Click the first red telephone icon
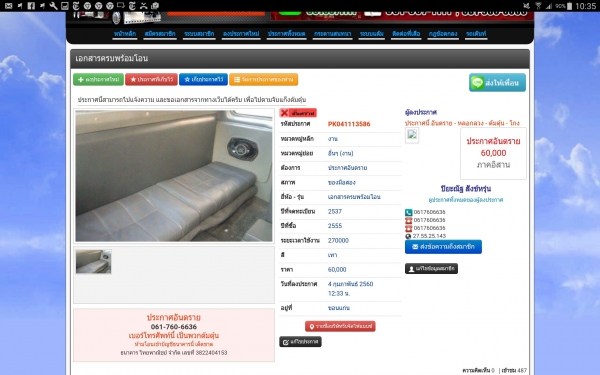600x375 pixels. pyautogui.click(x=409, y=220)
